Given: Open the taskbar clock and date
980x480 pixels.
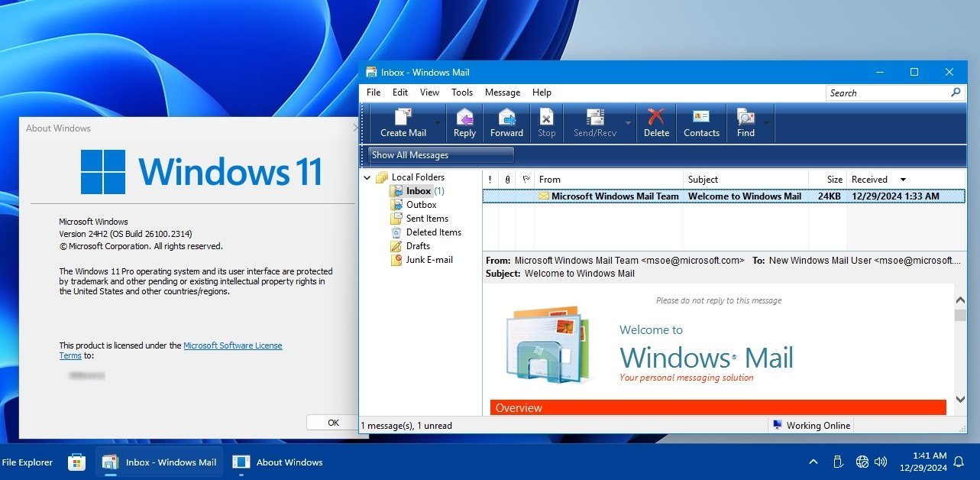Looking at the screenshot, I should [x=923, y=462].
